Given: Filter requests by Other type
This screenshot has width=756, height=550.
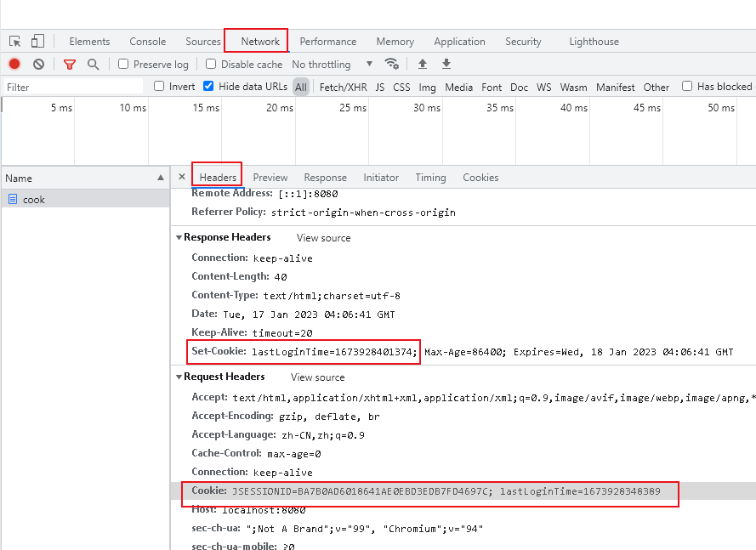Looking at the screenshot, I should 657,88.
